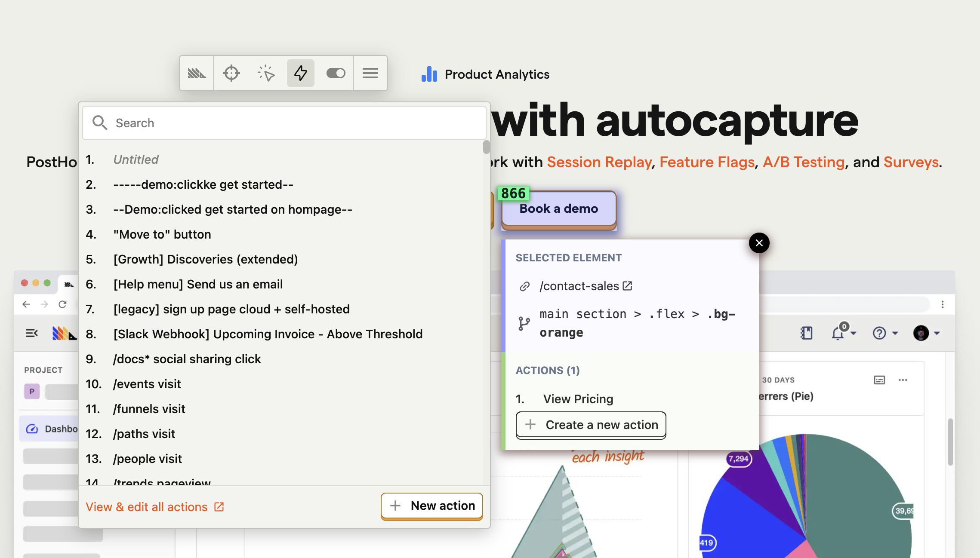Select the inspect element crosshair tool
The image size is (980, 558).
point(231,73)
